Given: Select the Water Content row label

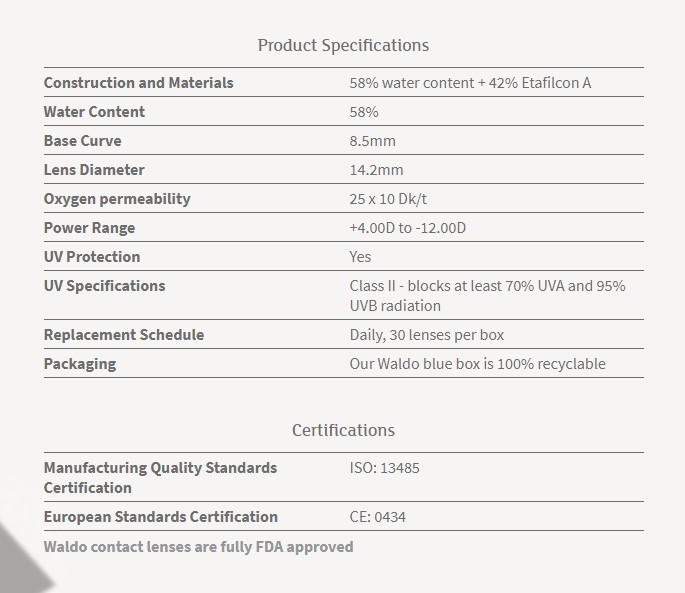Looking at the screenshot, I should [94, 111].
